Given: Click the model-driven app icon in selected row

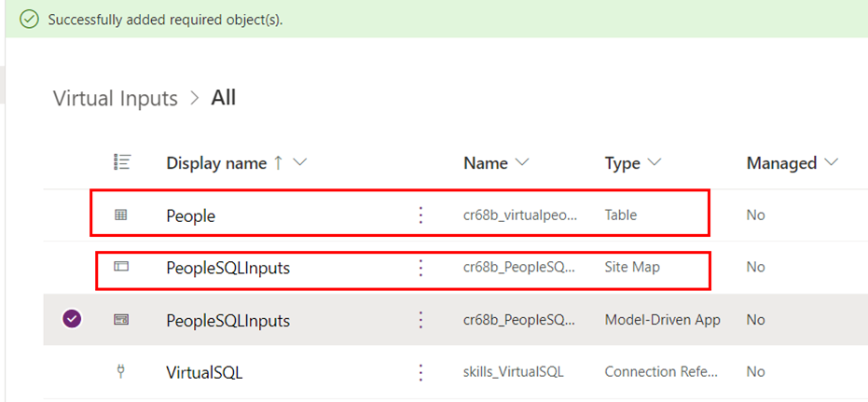Looking at the screenshot, I should click(120, 320).
